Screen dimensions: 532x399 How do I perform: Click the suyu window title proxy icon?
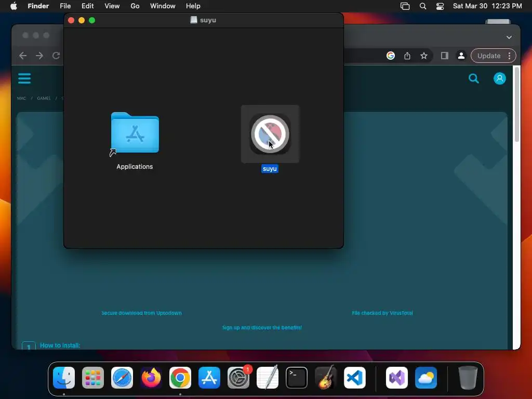pyautogui.click(x=194, y=20)
